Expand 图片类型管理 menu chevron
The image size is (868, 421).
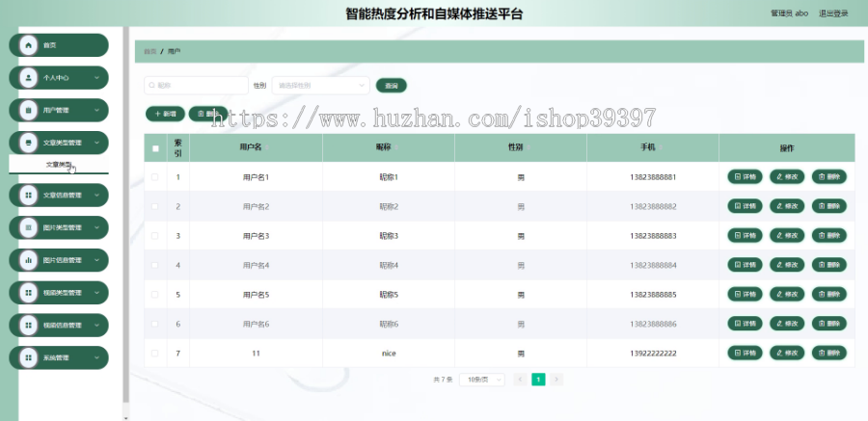point(96,228)
